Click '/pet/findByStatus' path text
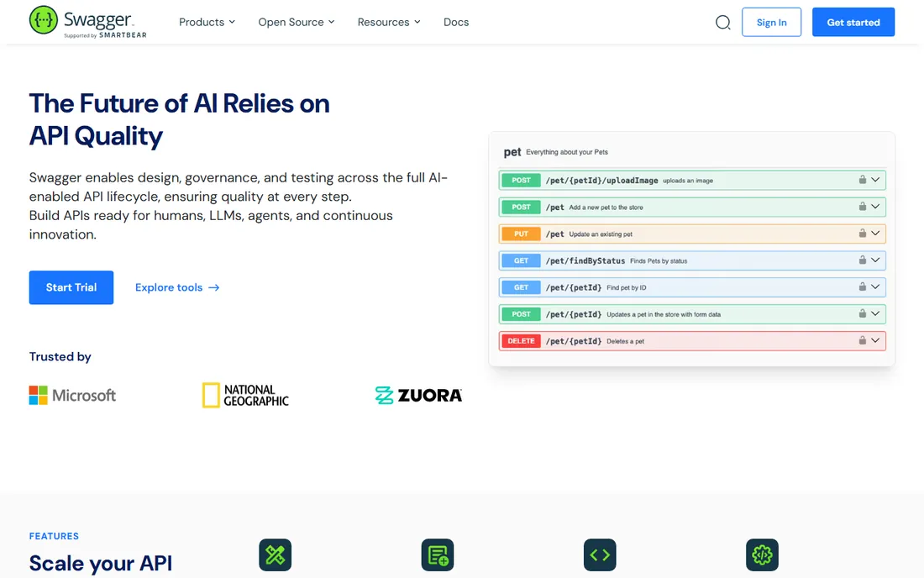 (x=585, y=260)
